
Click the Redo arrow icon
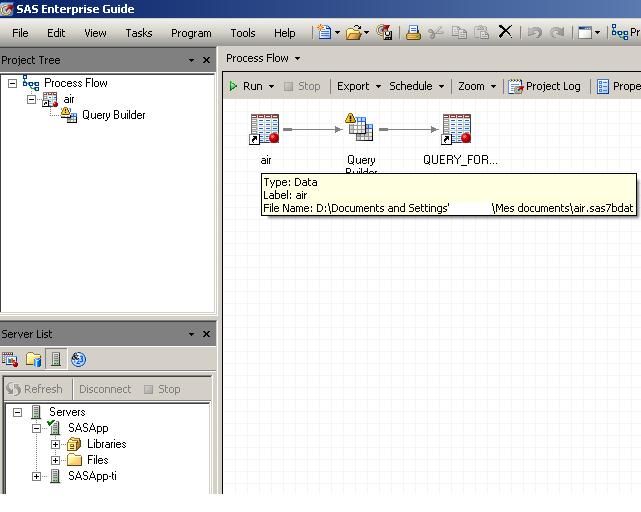(557, 32)
